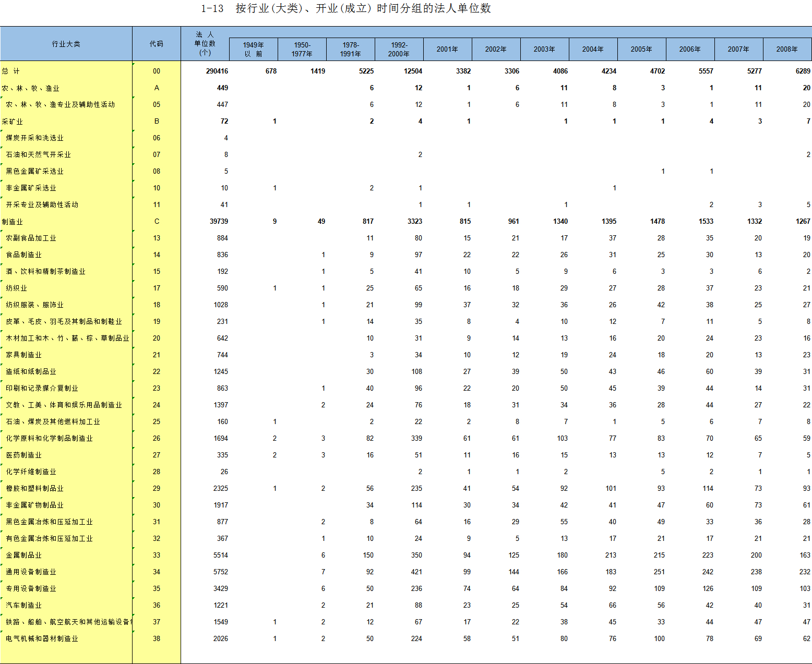The height and width of the screenshot is (664, 812).
Task: Click code cell 00 in 总计 row
Action: pos(157,71)
